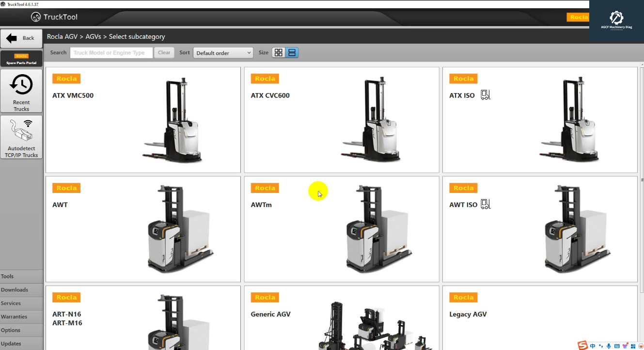Image resolution: width=644 pixels, height=350 pixels.
Task: Open the Rocla Spare Parts Portal
Action: (x=21, y=59)
